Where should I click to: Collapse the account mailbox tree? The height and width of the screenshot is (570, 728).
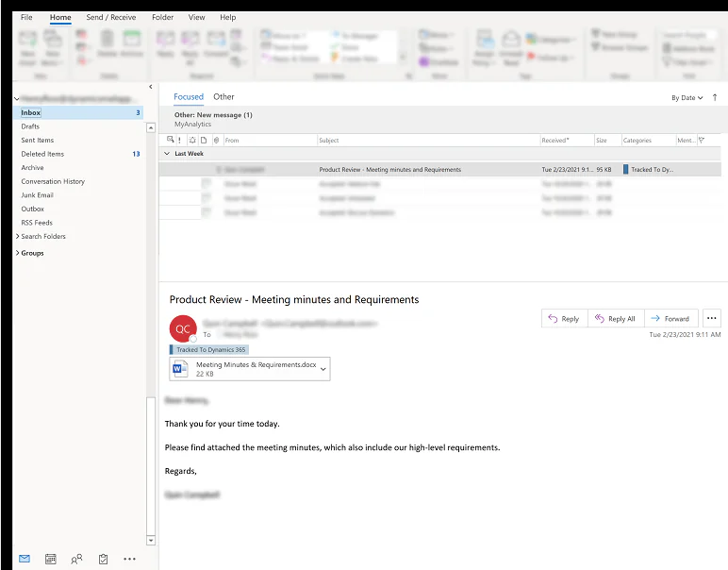click(x=17, y=98)
